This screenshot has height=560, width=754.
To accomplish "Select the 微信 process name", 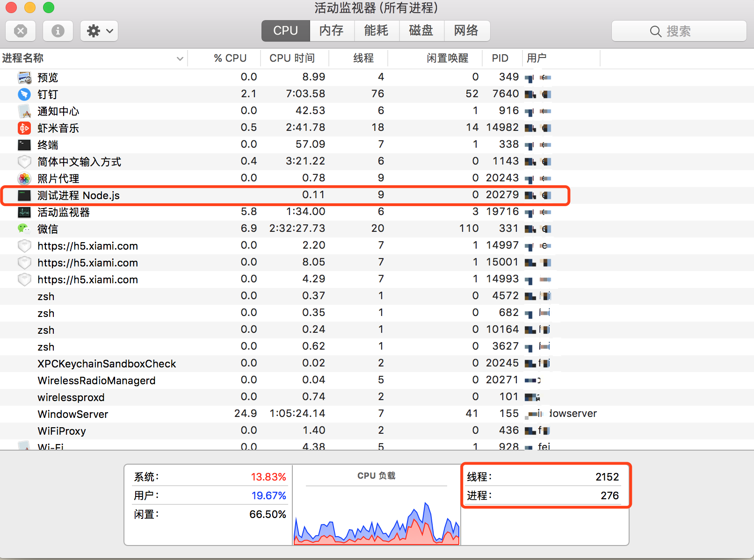I will click(x=48, y=229).
